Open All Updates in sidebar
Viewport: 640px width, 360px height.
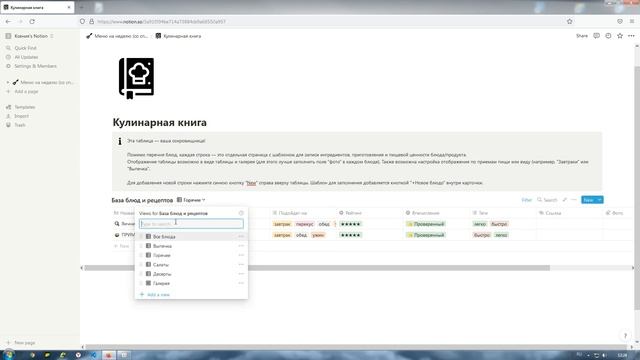click(26, 57)
